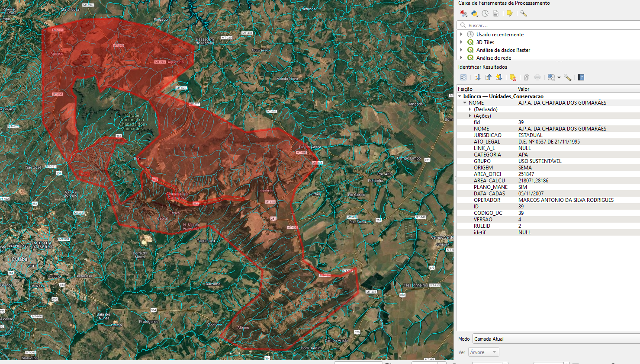Collapse the bdincra Unidades_Conservacao node
Screen dimensions: 640x364
(460, 96)
